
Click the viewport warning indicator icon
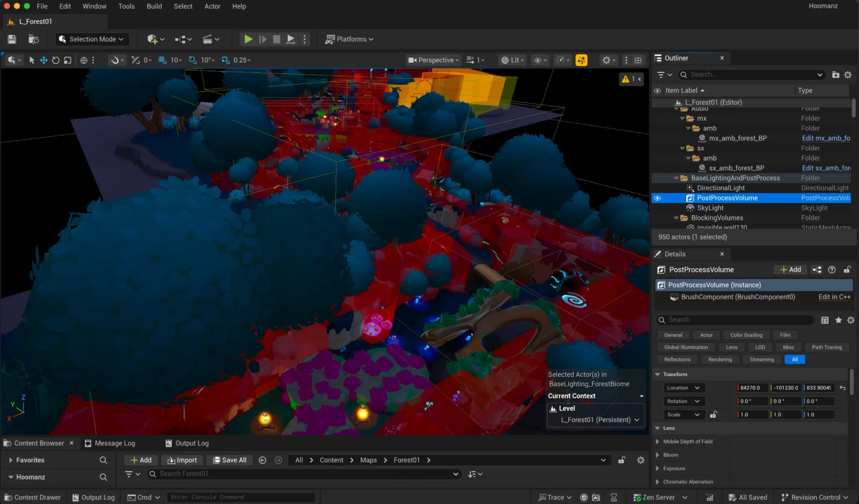point(625,79)
